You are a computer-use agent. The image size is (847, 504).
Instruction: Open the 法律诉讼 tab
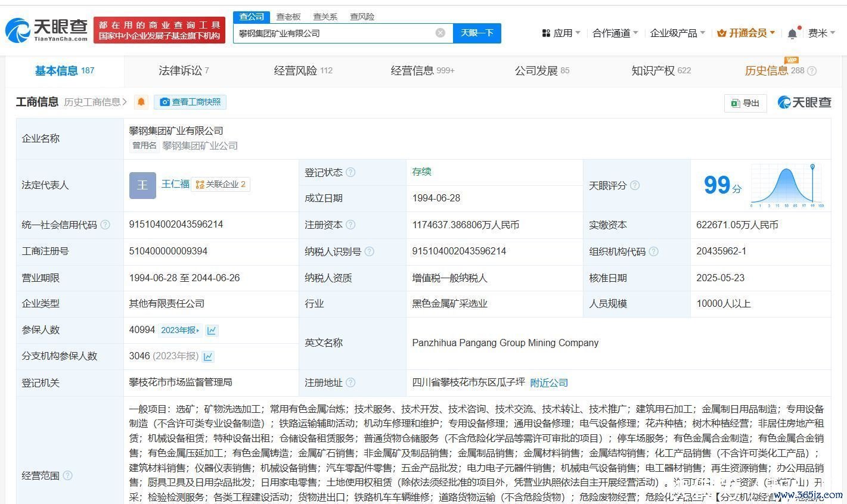coord(184,71)
